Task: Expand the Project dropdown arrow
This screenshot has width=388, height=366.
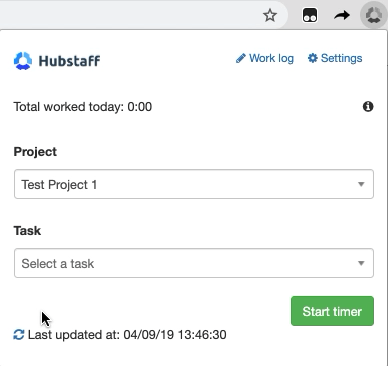Action: pyautogui.click(x=361, y=184)
